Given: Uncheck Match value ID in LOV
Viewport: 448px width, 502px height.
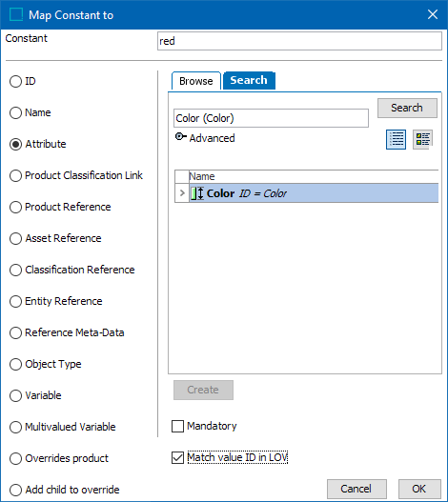Looking at the screenshot, I should coord(177,458).
